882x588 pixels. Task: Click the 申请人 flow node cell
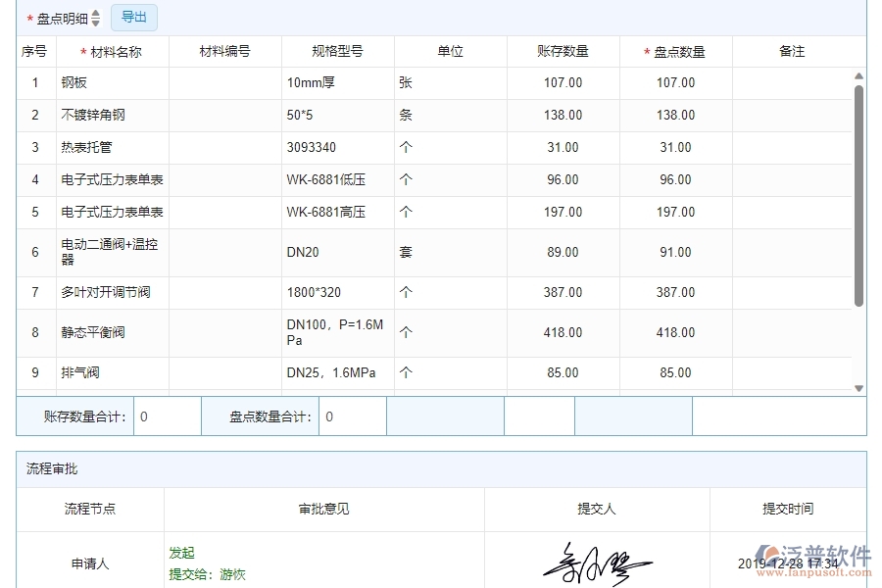click(x=88, y=563)
